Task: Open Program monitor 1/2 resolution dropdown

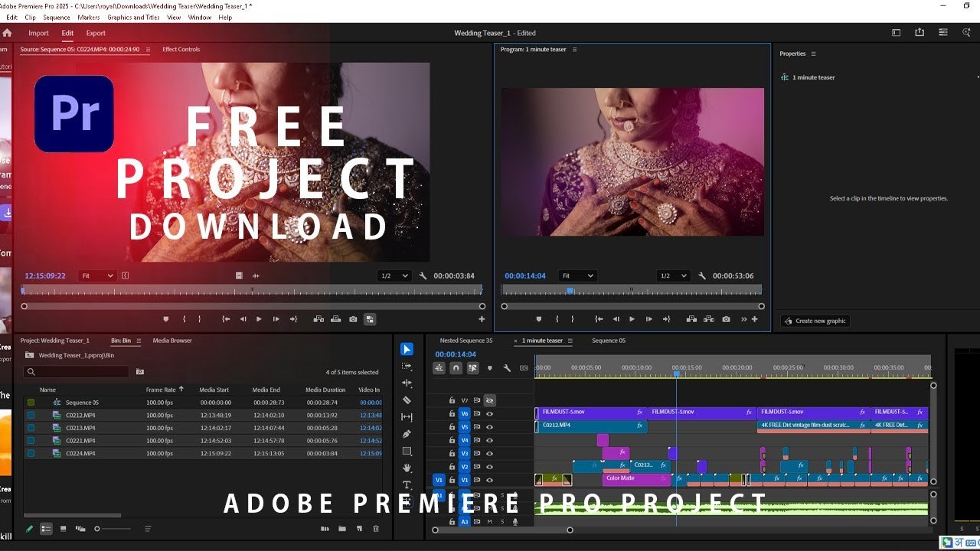Action: pos(674,275)
